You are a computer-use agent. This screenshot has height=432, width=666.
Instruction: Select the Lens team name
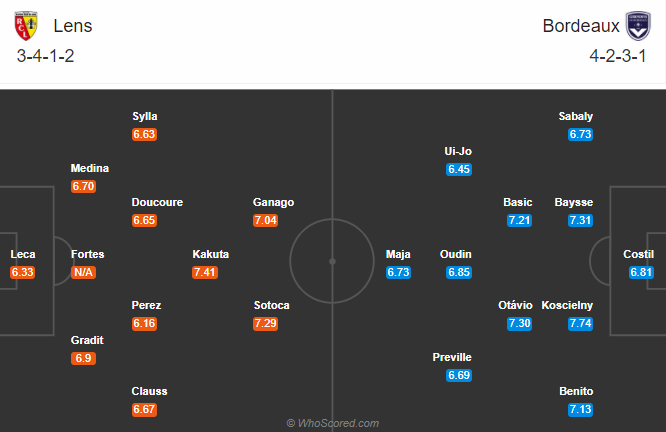pyautogui.click(x=73, y=26)
